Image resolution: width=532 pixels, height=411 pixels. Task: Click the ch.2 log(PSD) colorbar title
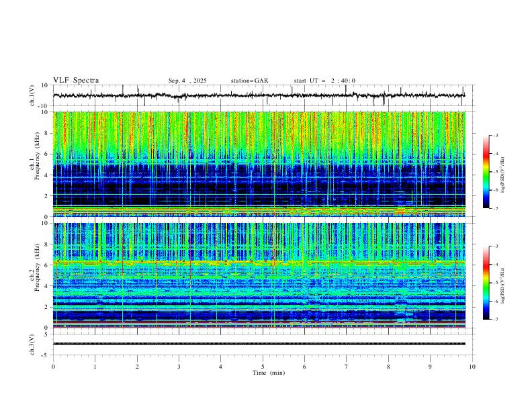point(504,285)
